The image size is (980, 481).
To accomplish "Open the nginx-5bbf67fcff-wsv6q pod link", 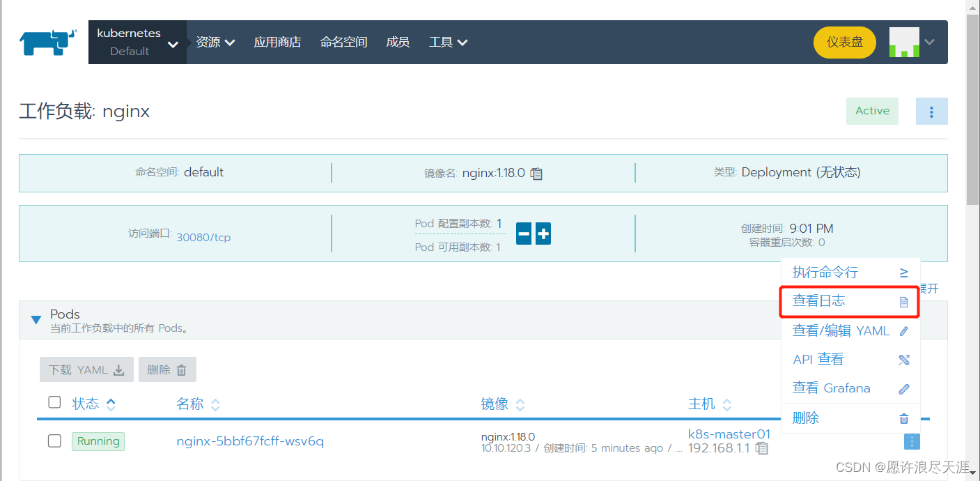I will [250, 441].
